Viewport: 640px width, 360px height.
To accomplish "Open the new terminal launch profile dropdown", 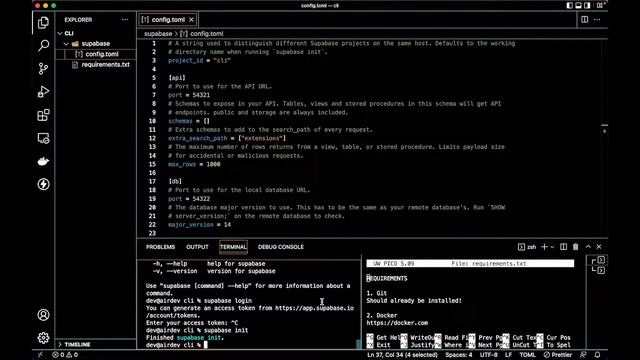I will click(x=552, y=247).
